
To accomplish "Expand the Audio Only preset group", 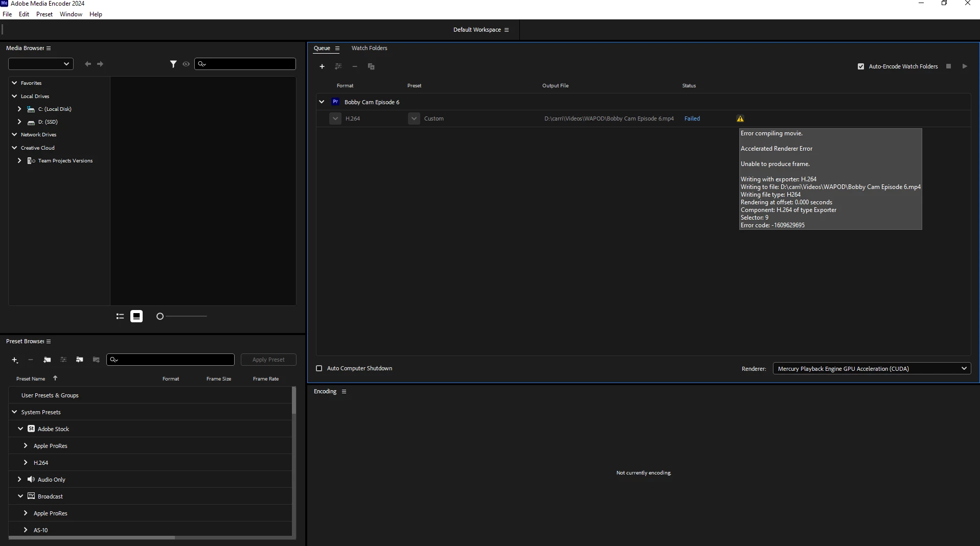I will point(19,479).
